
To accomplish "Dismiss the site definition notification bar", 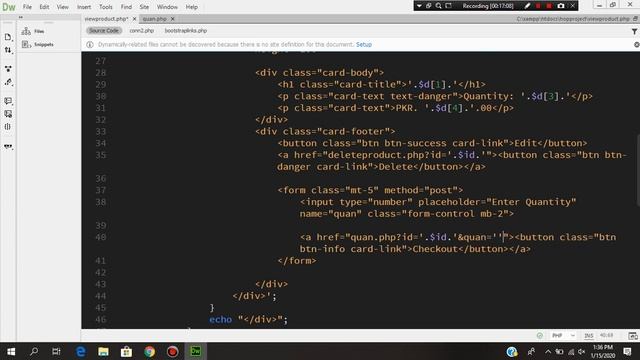I will coord(636,44).
